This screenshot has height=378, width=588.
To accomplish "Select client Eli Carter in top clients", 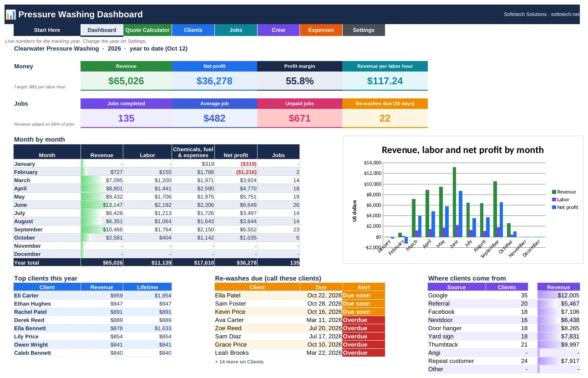I will pyautogui.click(x=47, y=296).
